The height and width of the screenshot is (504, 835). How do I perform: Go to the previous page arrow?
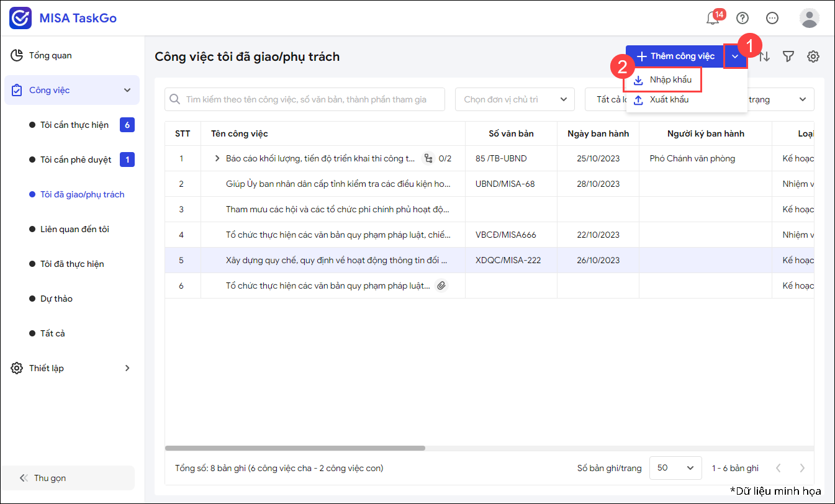coord(778,468)
